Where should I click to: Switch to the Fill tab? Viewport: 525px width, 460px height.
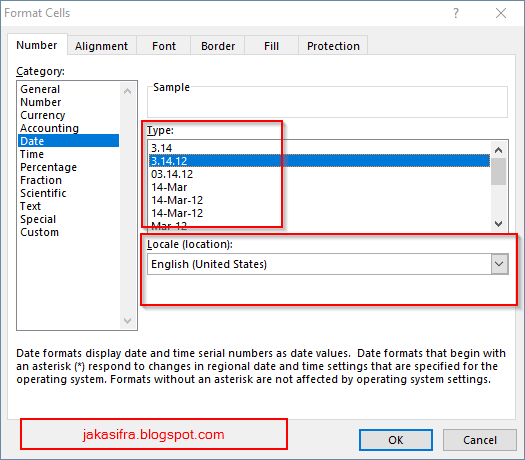[271, 46]
